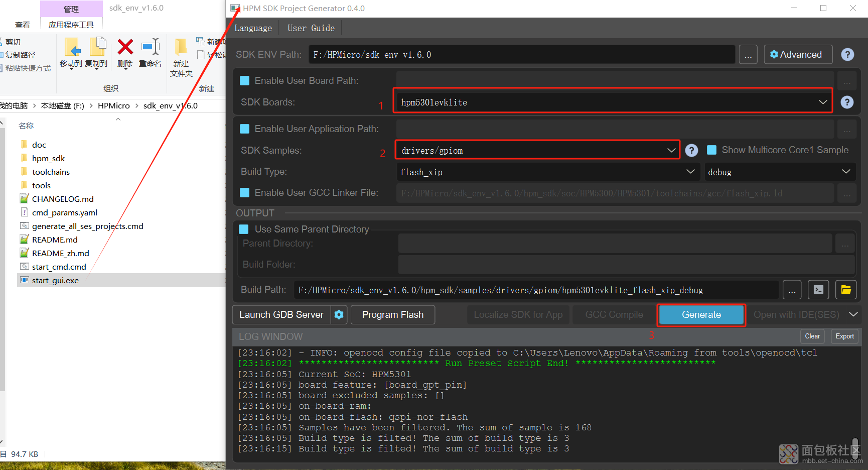This screenshot has width=868, height=470.
Task: Click Program Flash button
Action: point(393,314)
